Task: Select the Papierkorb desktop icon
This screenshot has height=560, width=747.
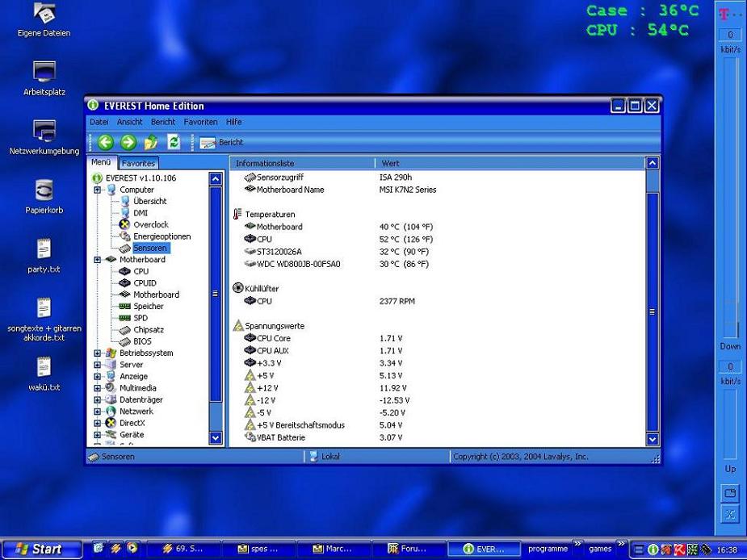Action: point(44,197)
